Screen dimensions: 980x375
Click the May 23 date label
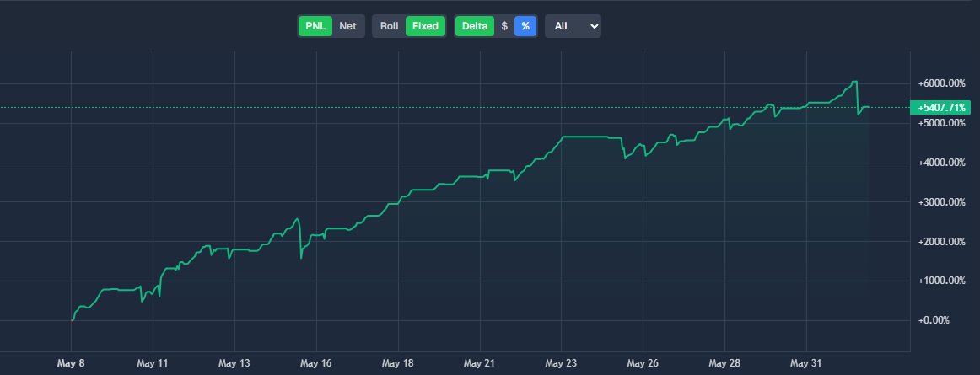click(561, 363)
